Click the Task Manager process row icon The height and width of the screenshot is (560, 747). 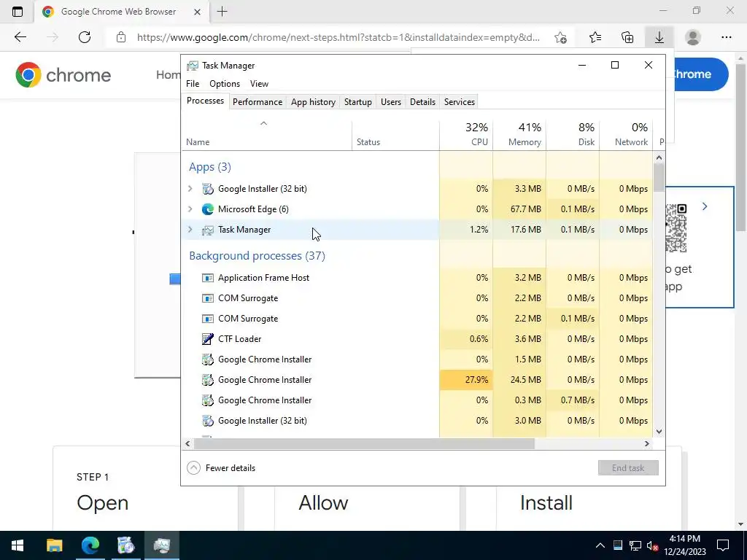[x=208, y=230]
